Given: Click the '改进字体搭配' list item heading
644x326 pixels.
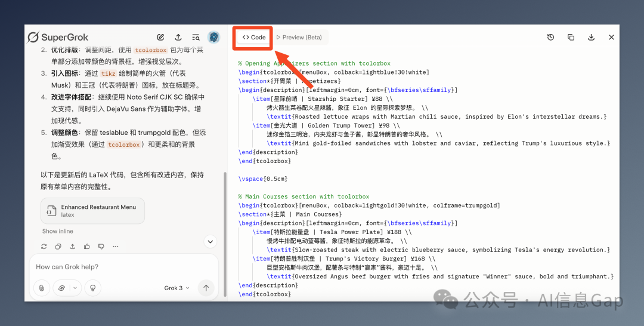Looking at the screenshot, I should [71, 97].
